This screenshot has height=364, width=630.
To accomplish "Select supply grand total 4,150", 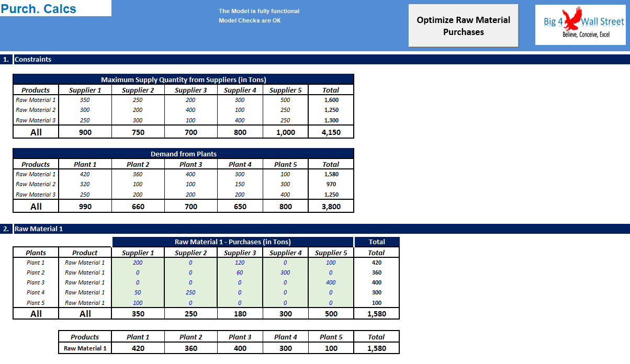I will click(x=331, y=132).
